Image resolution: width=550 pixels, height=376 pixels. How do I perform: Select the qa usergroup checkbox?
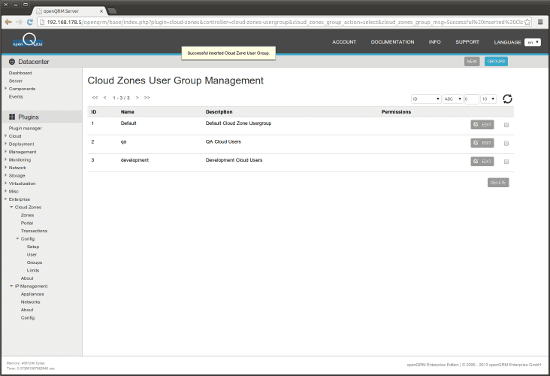pos(506,143)
